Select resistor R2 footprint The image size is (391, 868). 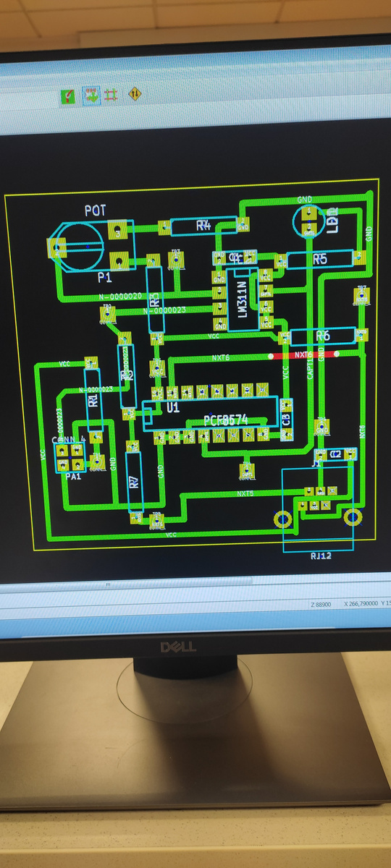pos(127,375)
